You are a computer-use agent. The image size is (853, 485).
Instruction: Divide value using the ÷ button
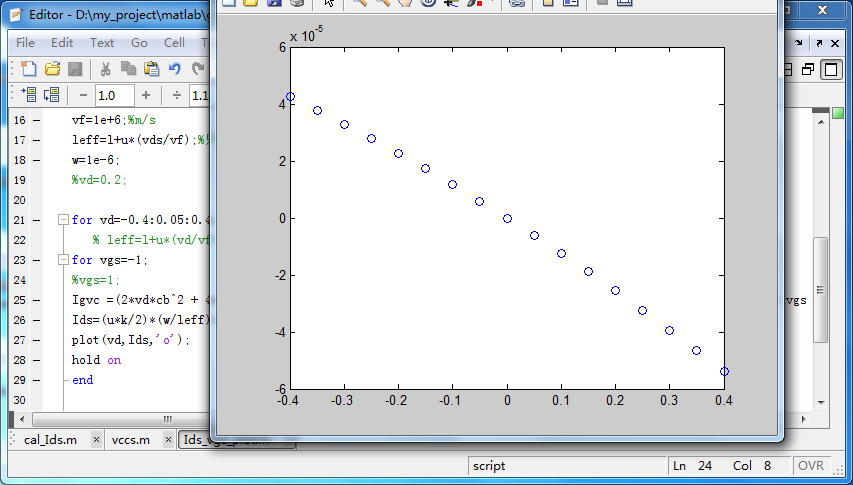coord(177,96)
